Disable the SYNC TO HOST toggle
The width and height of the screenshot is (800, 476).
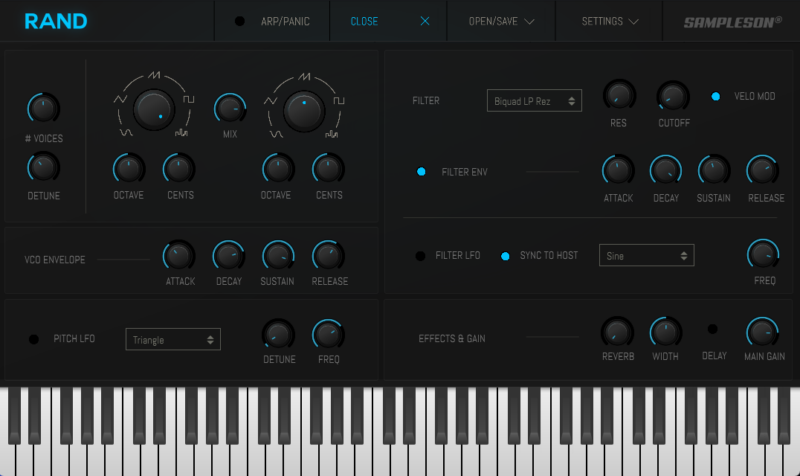point(505,256)
